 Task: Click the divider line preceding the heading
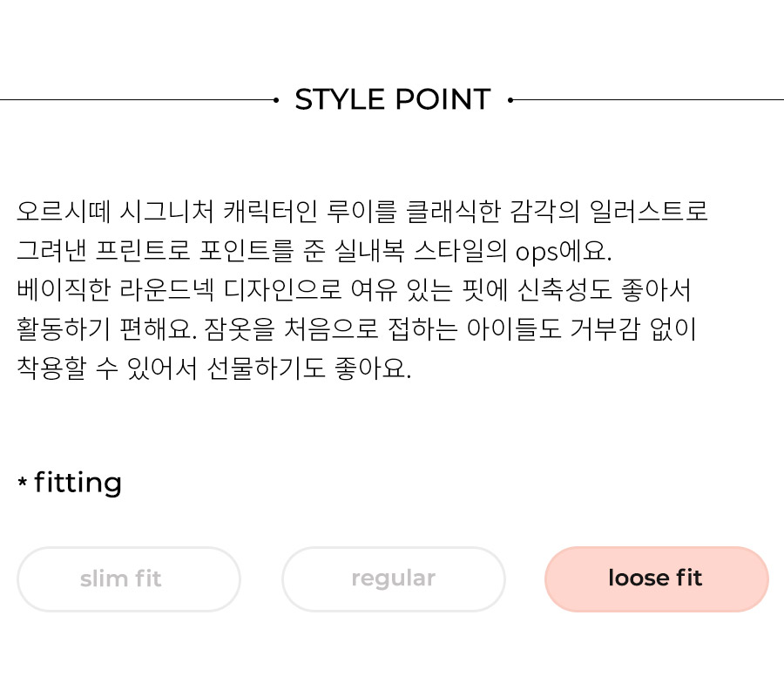pyautogui.click(x=138, y=100)
